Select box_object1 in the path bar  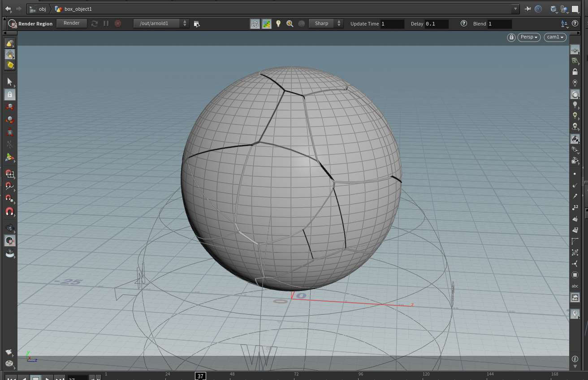click(x=73, y=9)
